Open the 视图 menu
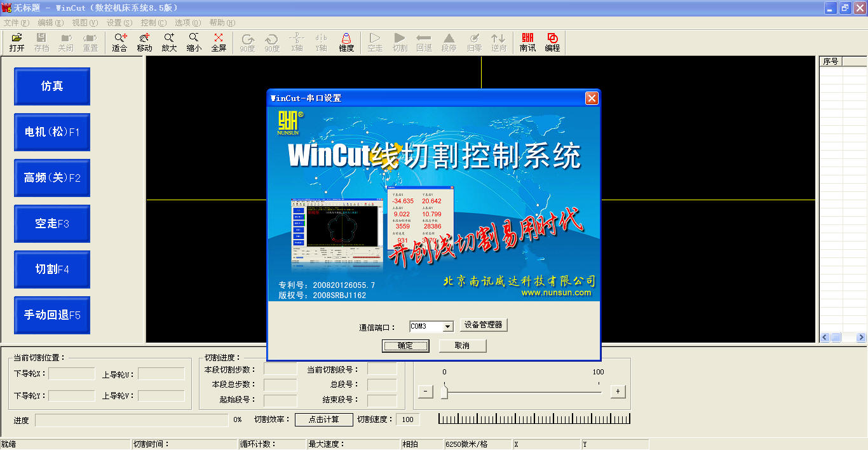This screenshot has width=868, height=450. 85,22
